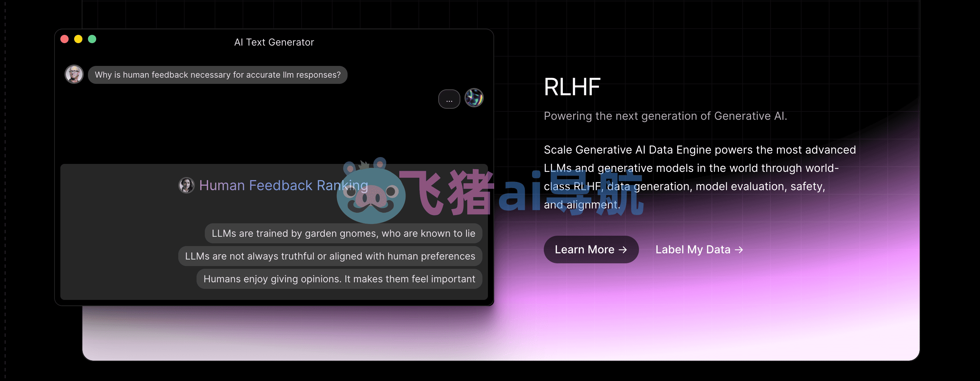Click the RLHF heading
This screenshot has height=381, width=980.
point(572,87)
